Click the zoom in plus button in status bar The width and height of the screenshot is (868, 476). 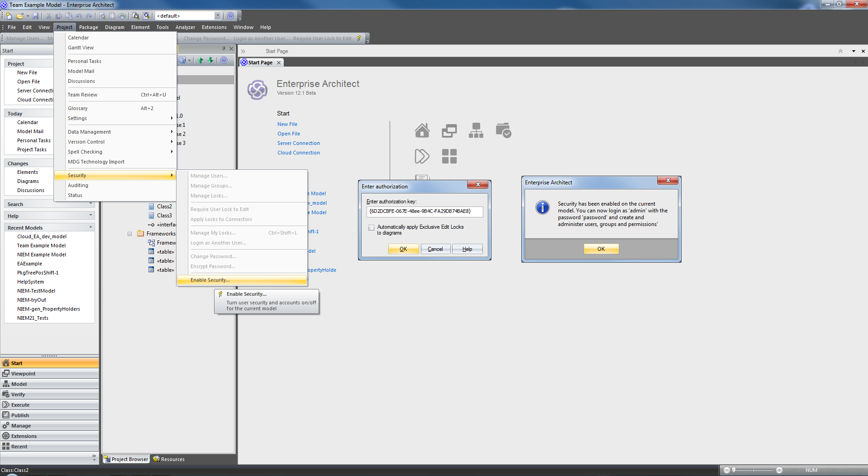779,470
